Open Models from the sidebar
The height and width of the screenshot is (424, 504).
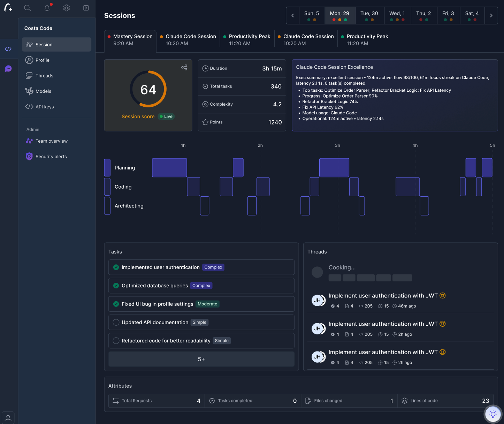43,91
